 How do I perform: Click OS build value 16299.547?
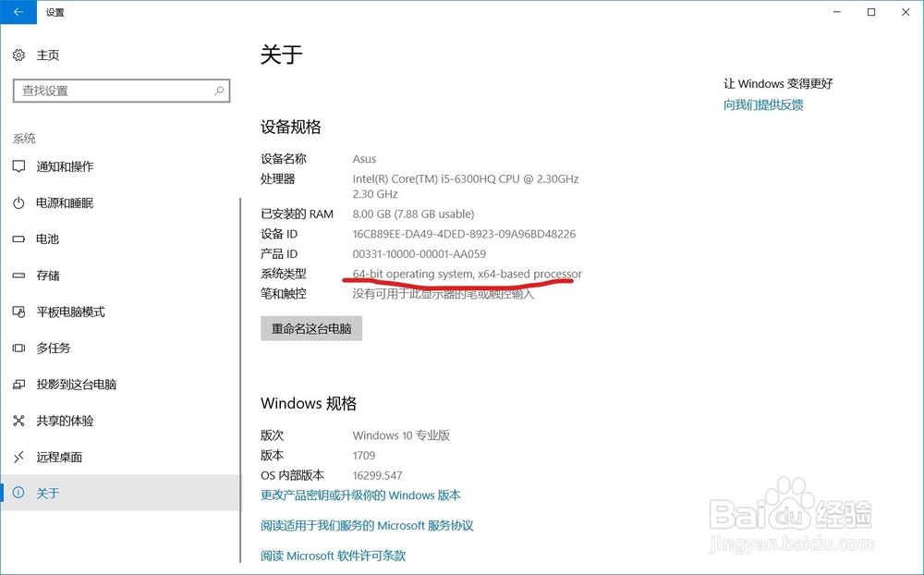377,475
